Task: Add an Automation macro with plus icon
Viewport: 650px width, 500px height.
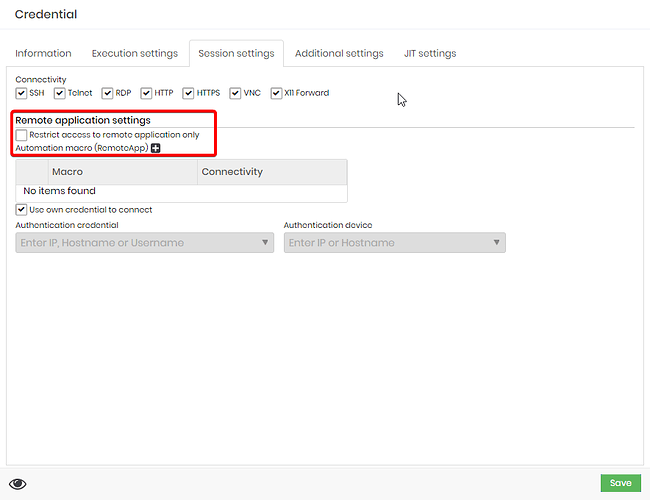Action: tap(155, 148)
